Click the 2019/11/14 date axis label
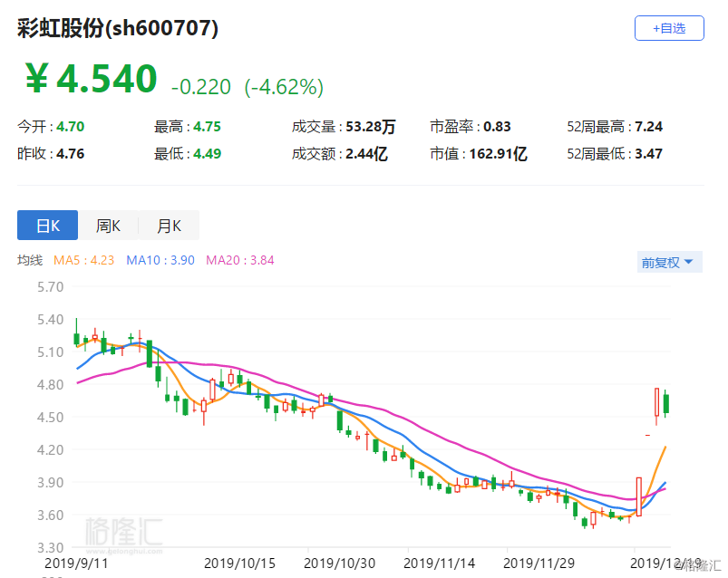This screenshot has width=728, height=578. (x=439, y=564)
